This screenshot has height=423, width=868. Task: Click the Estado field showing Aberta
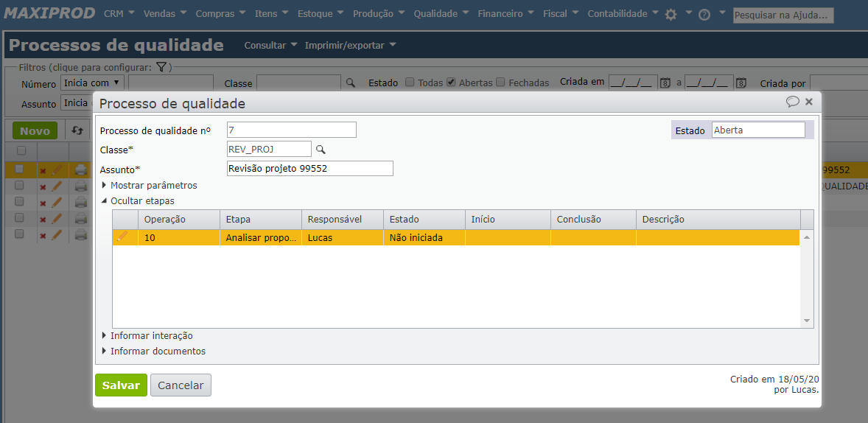pos(757,130)
